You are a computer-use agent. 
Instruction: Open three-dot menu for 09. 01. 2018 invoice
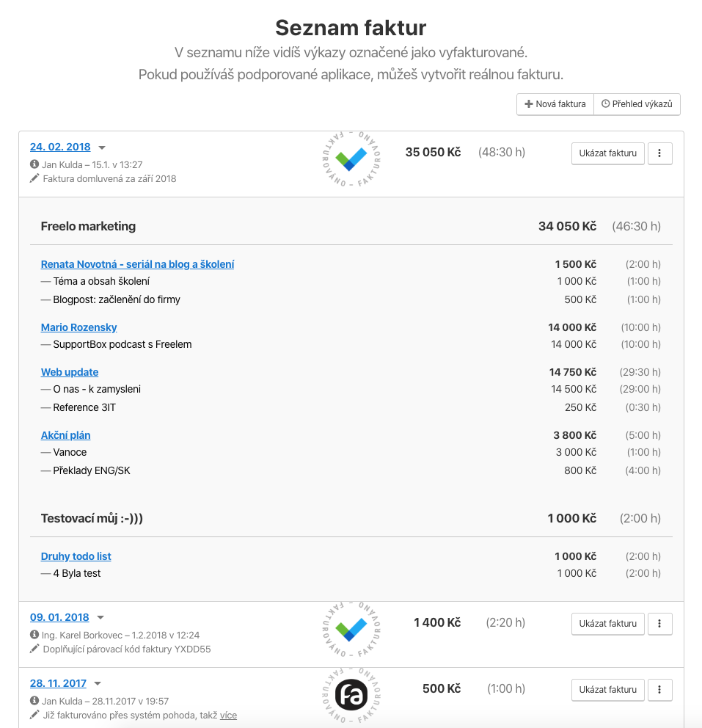659,624
